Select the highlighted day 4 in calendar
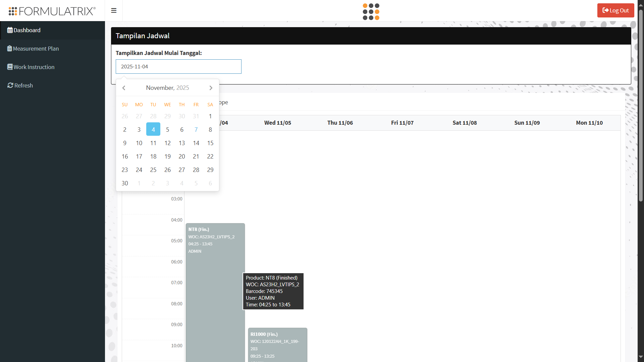The width and height of the screenshot is (644, 362). click(153, 129)
